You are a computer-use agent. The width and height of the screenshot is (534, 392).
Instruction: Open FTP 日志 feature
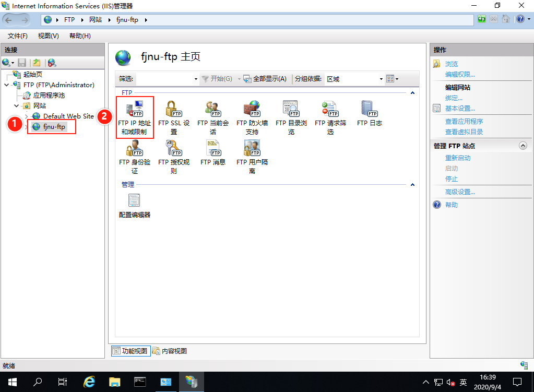370,113
